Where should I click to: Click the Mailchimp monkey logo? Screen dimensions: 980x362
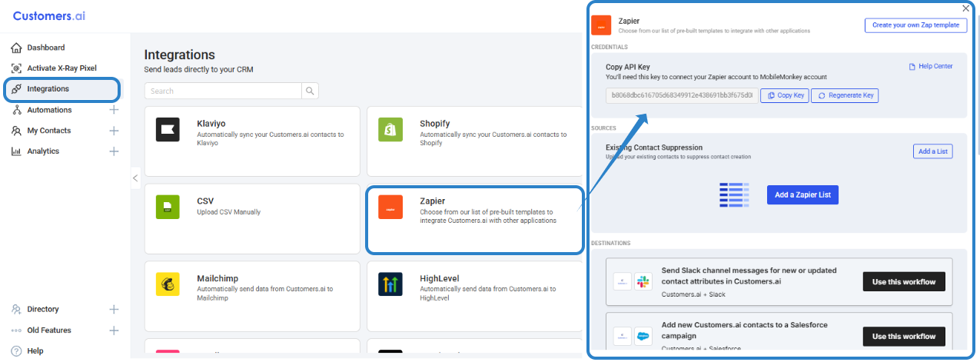coord(168,284)
